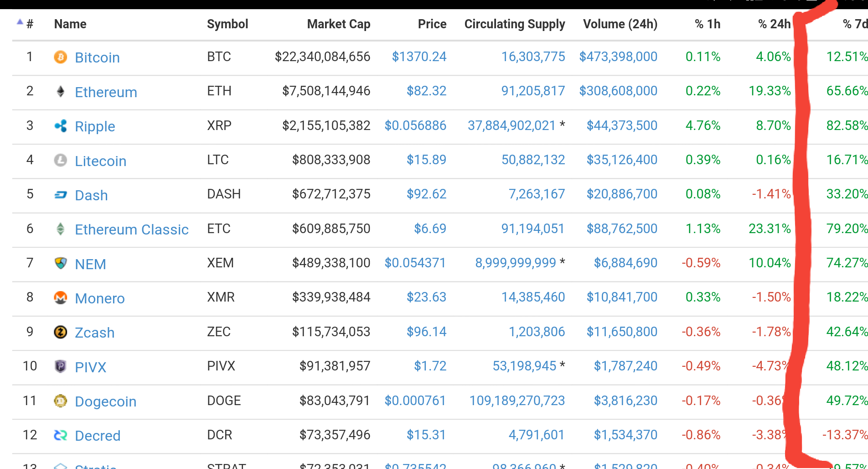Click the Ethereum diamond logo icon
The image size is (868, 469).
60,92
